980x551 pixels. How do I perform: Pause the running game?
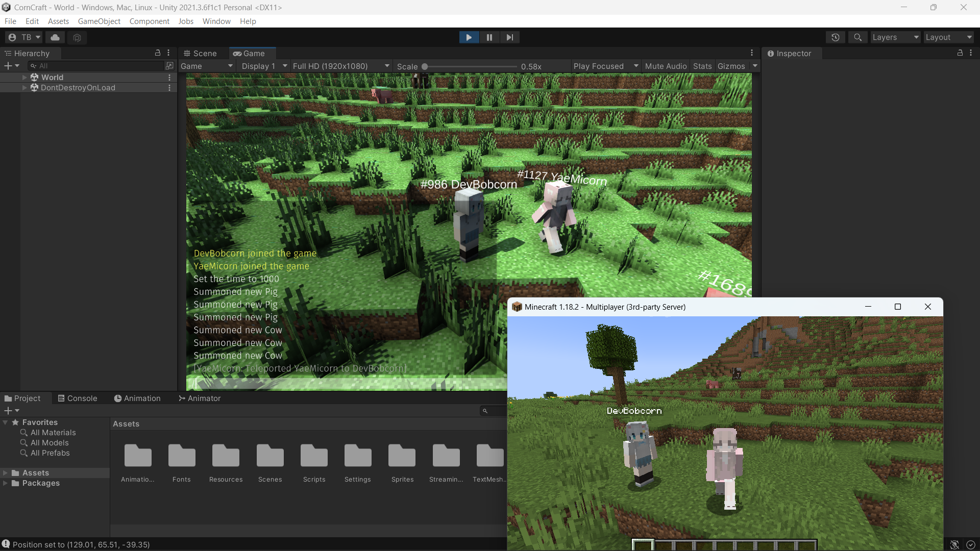point(489,37)
